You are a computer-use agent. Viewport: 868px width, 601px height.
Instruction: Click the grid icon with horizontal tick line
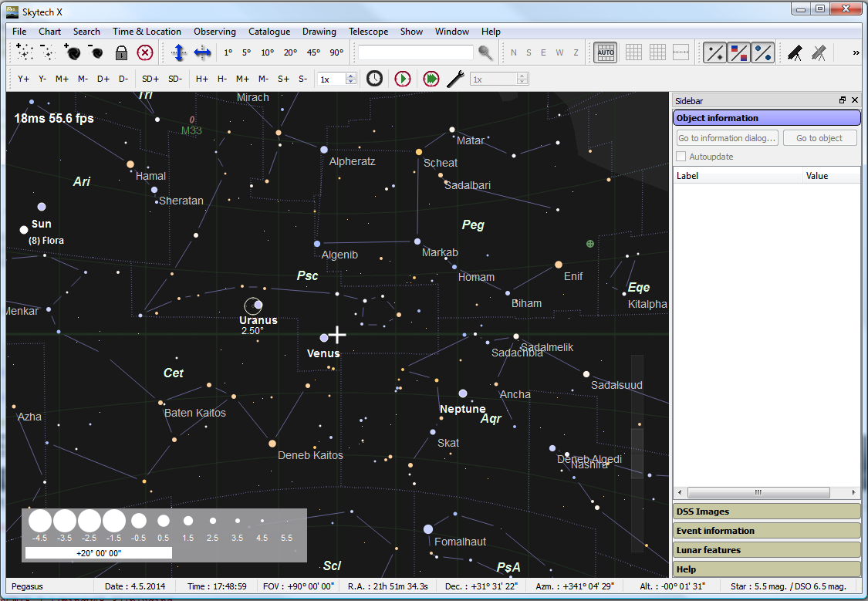coord(681,52)
